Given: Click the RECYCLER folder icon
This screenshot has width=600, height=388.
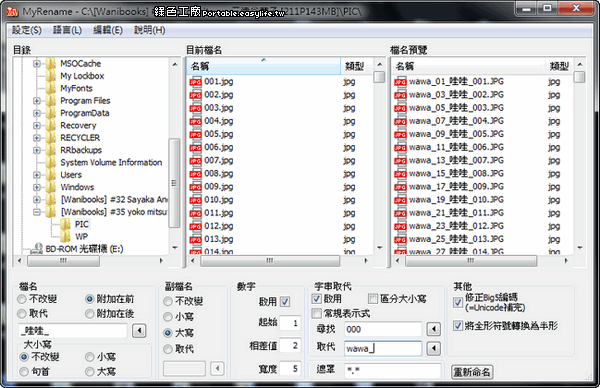Looking at the screenshot, I should (51, 138).
